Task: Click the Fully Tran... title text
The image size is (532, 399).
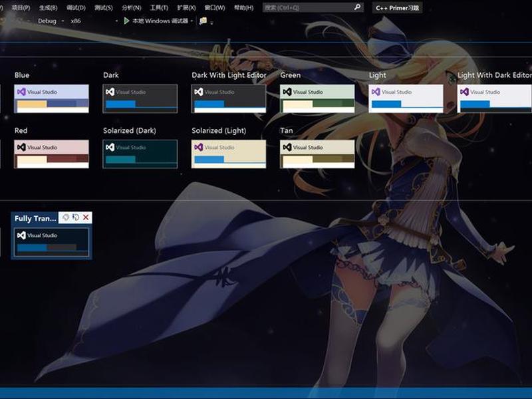Action: coord(35,219)
